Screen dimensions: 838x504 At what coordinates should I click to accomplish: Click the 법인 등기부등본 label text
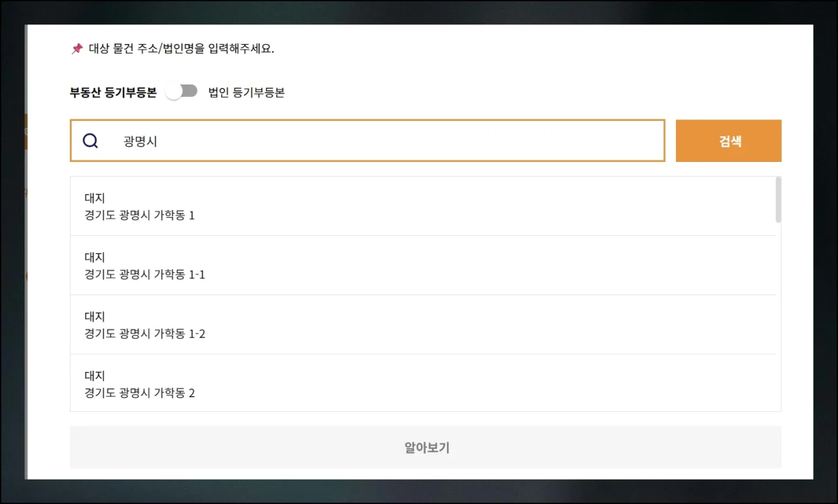(248, 91)
